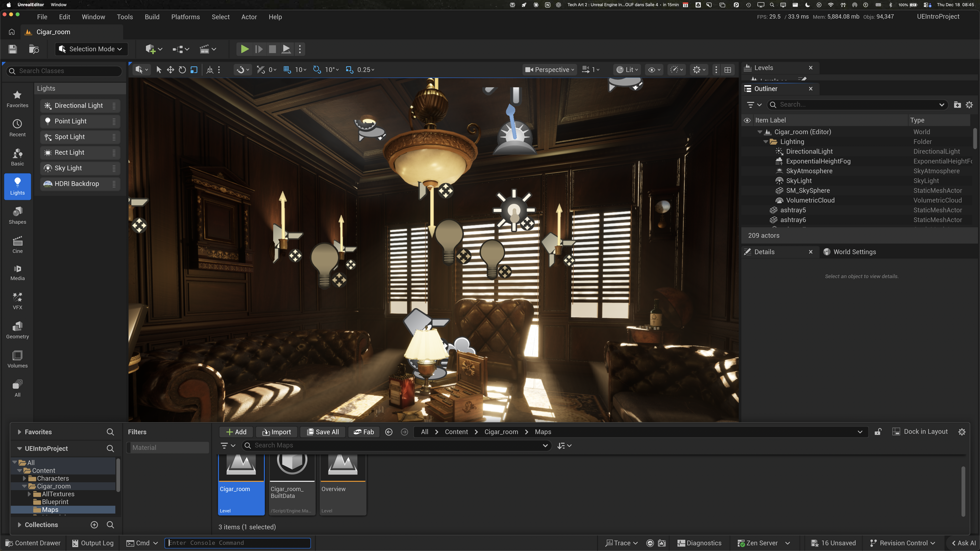The width and height of the screenshot is (980, 551).
Task: Open the Basic category in Place Actors
Action: 17,157
